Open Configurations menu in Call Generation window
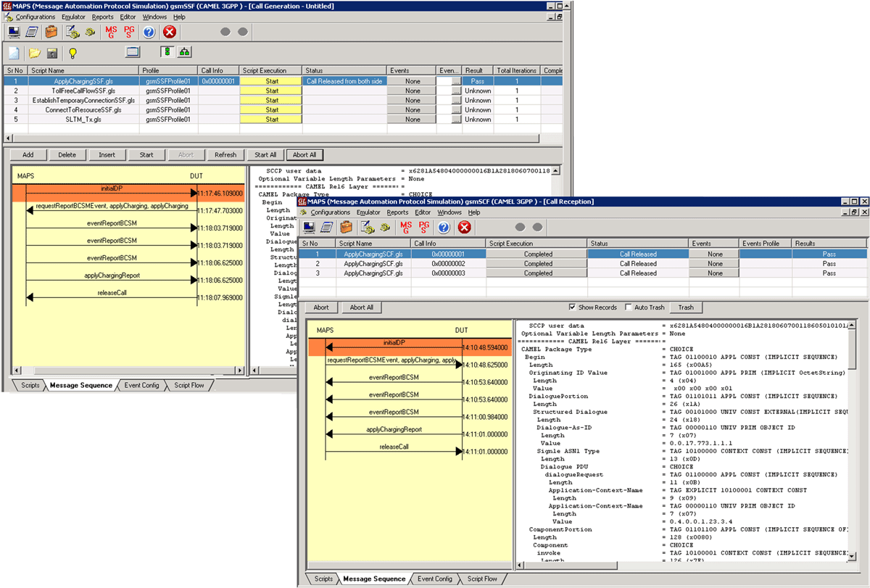This screenshot has height=588, width=870. pos(36,17)
